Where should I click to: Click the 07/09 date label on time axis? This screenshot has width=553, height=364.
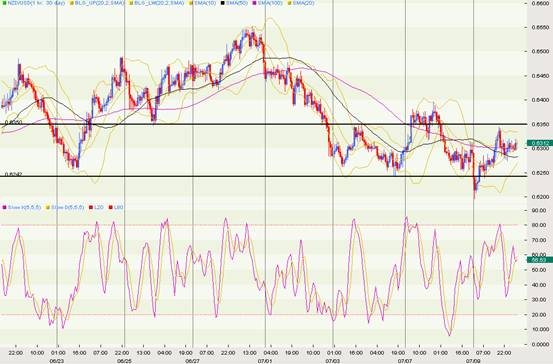pyautogui.click(x=473, y=361)
